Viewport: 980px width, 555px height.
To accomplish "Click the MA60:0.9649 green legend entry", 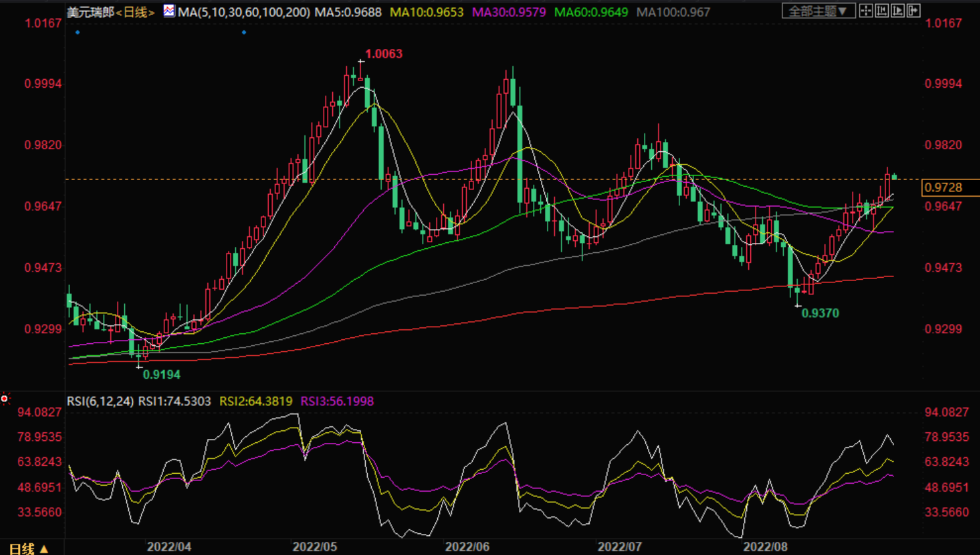I will pos(591,12).
